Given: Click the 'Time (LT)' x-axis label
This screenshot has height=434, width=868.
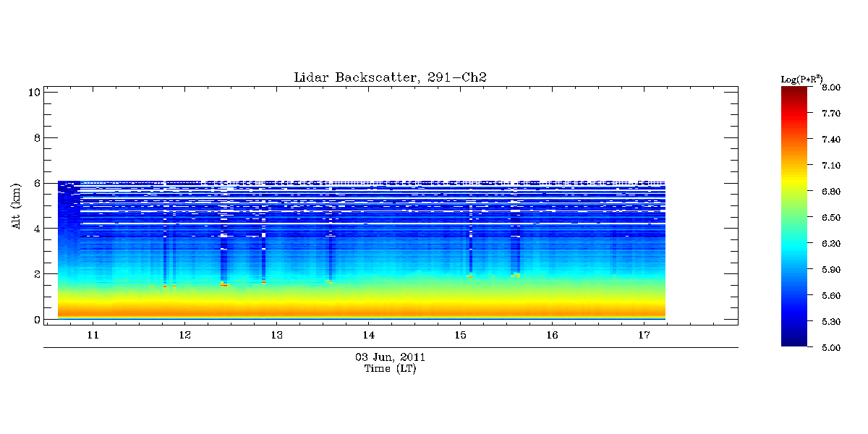Looking at the screenshot, I should 391,369.
